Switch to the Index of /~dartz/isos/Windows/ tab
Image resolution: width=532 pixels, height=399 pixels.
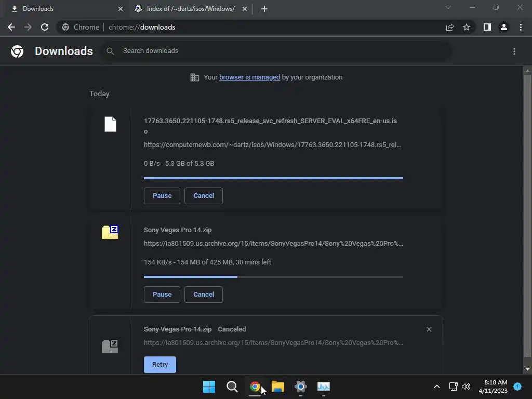pos(190,9)
